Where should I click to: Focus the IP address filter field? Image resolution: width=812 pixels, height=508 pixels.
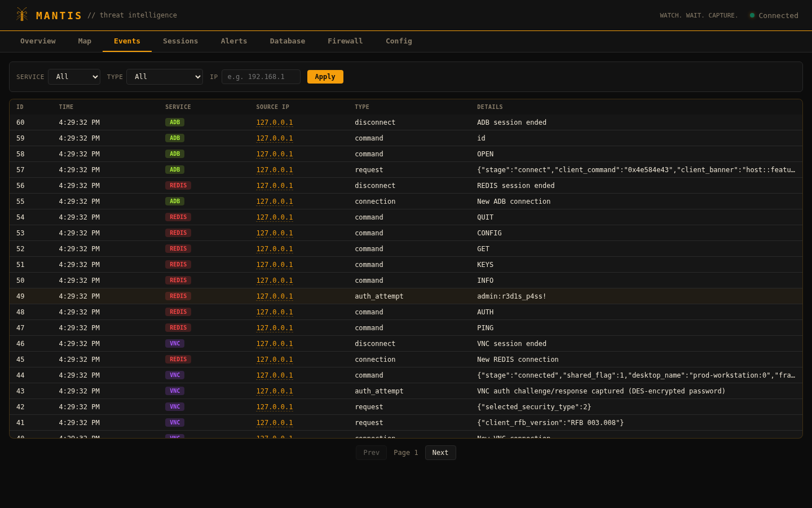[x=261, y=77]
